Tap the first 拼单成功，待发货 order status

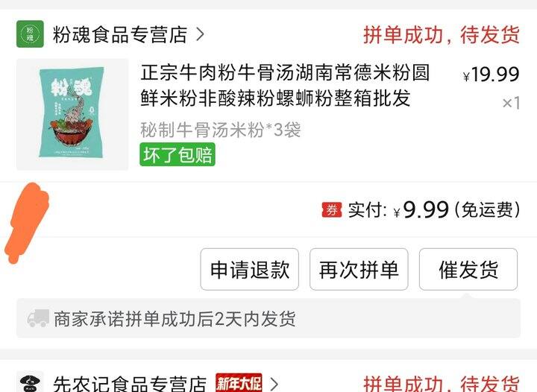click(442, 34)
